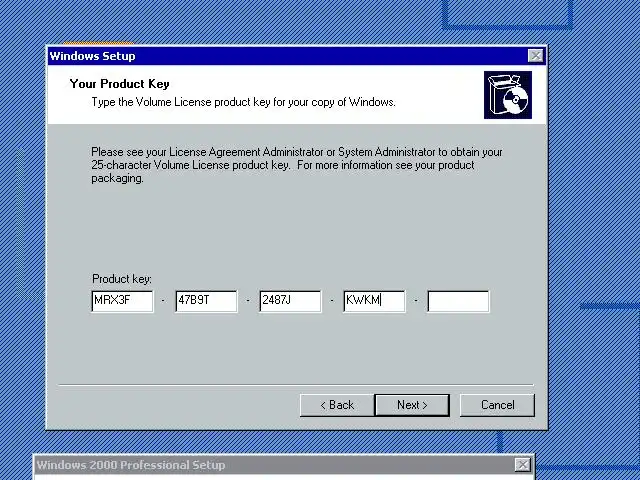Cancel the Windows Setup wizard

(x=497, y=405)
